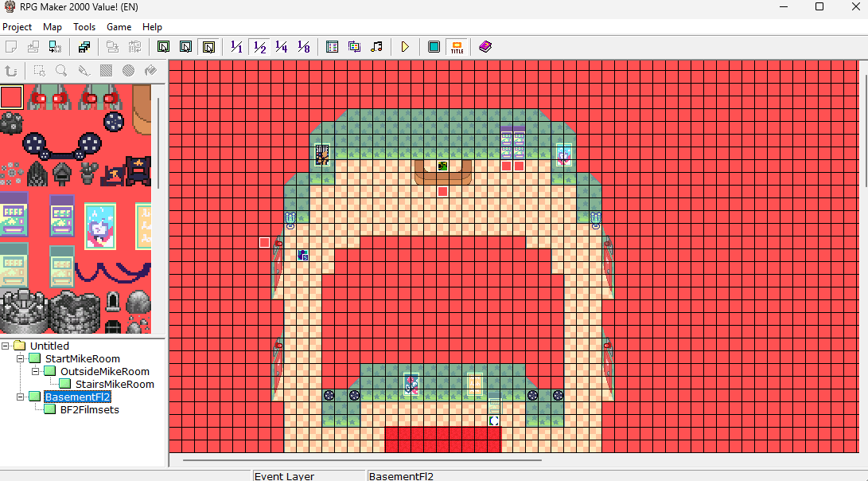868x481 pixels.
Task: Choose the Ellipse draw tool
Action: click(128, 70)
